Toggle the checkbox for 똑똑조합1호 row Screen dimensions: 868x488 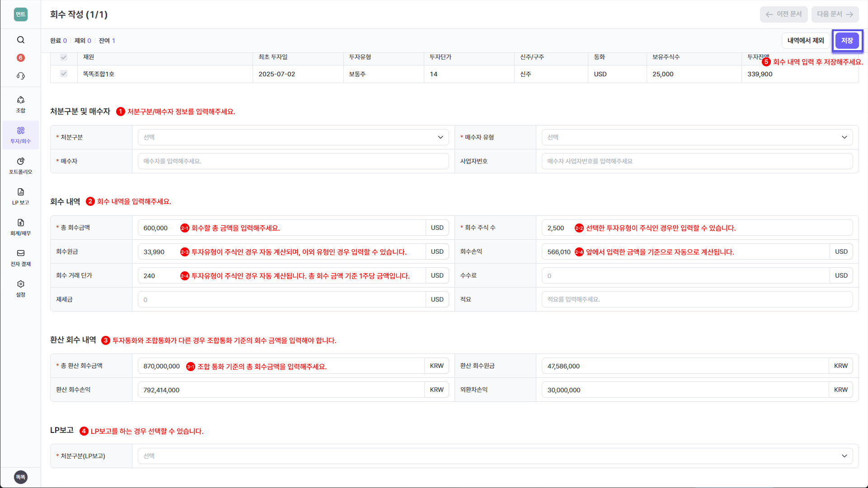click(x=64, y=74)
